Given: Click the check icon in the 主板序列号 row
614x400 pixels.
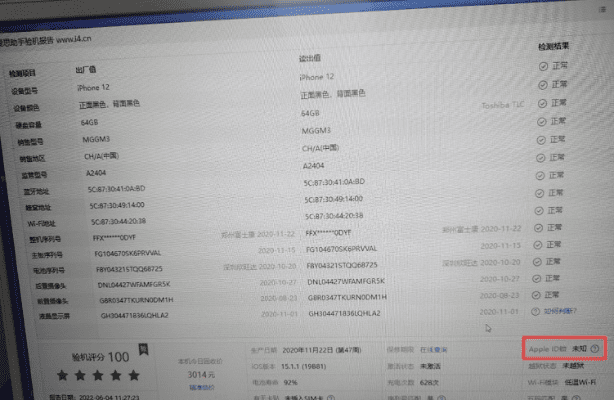Looking at the screenshot, I should pos(538,245).
